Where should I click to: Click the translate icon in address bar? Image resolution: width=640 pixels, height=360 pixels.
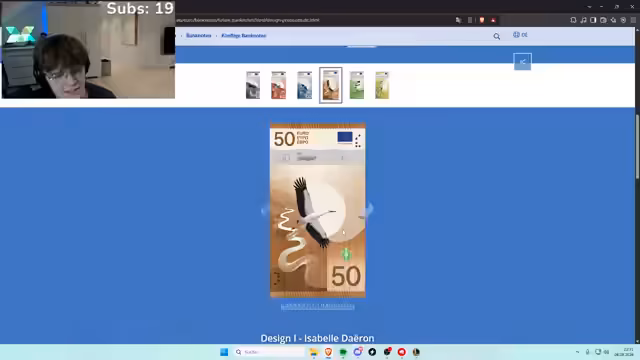coord(458,20)
